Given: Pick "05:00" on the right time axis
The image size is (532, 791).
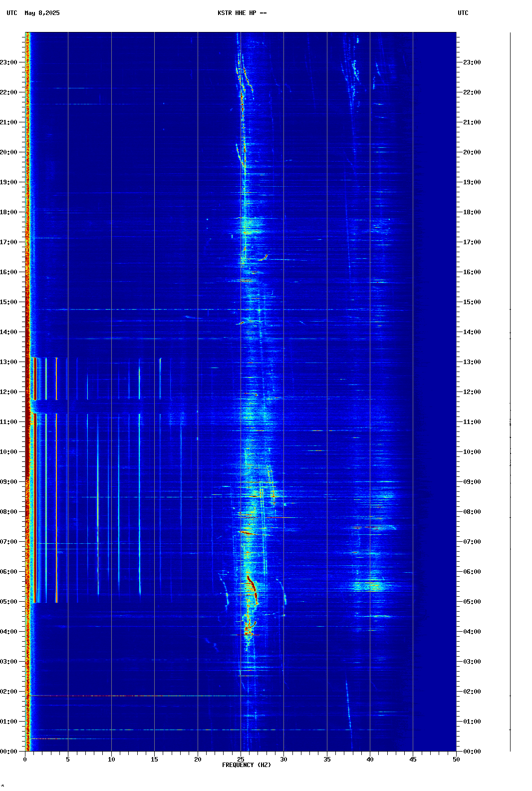Looking at the screenshot, I should pos(472,602).
